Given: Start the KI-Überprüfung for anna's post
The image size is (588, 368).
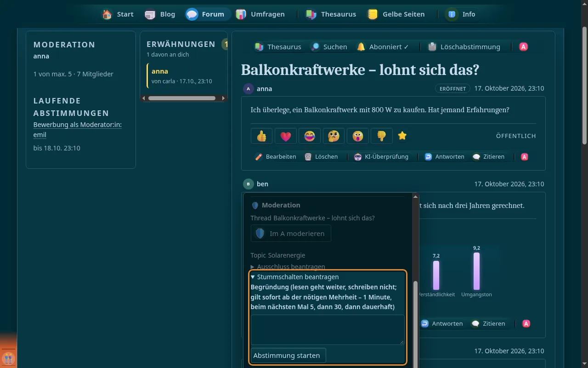Looking at the screenshot, I should coord(381,157).
